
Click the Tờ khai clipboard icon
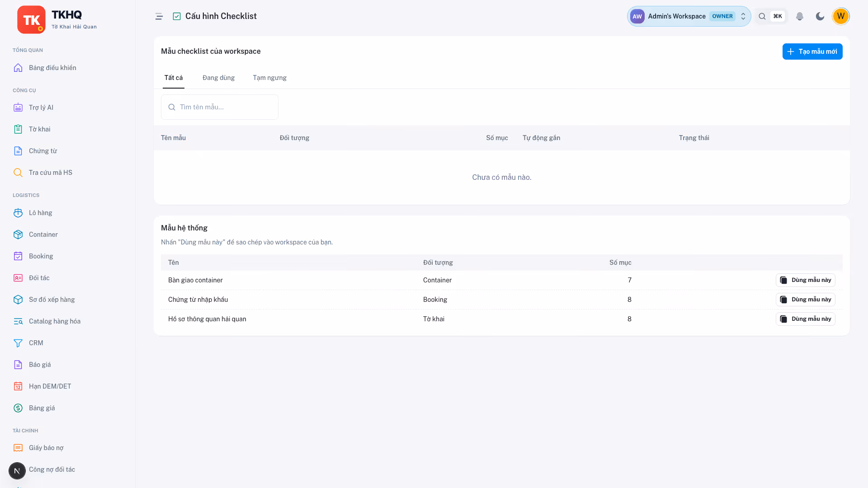click(18, 129)
